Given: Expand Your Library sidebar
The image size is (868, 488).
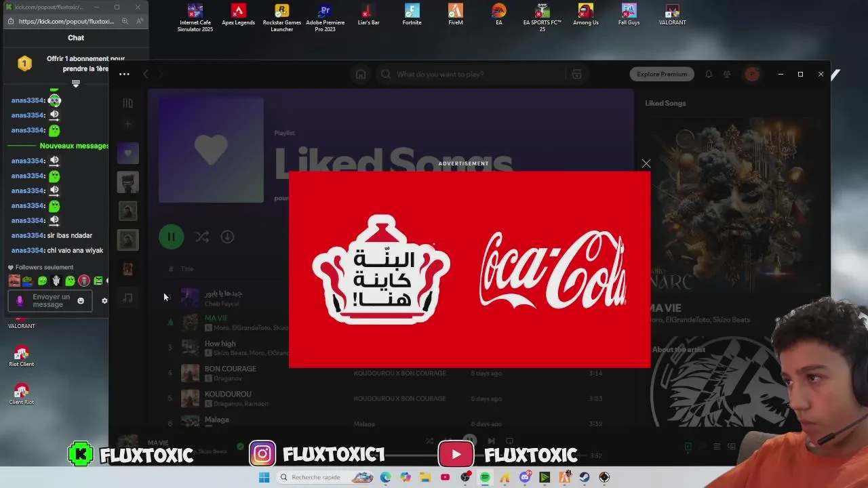Looking at the screenshot, I should coord(127,103).
